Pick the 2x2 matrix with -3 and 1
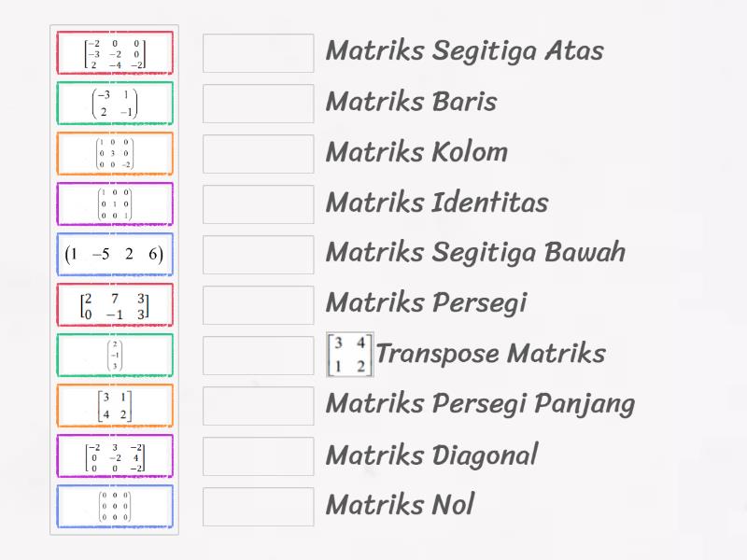The image size is (747, 560). 115,104
